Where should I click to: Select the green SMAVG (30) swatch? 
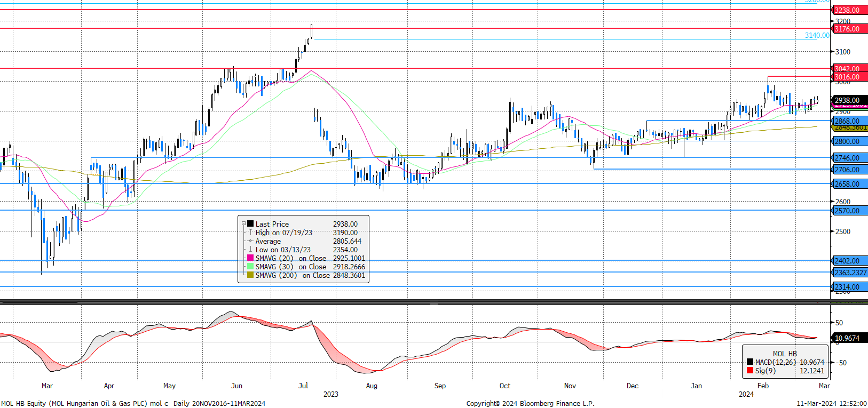pos(250,267)
